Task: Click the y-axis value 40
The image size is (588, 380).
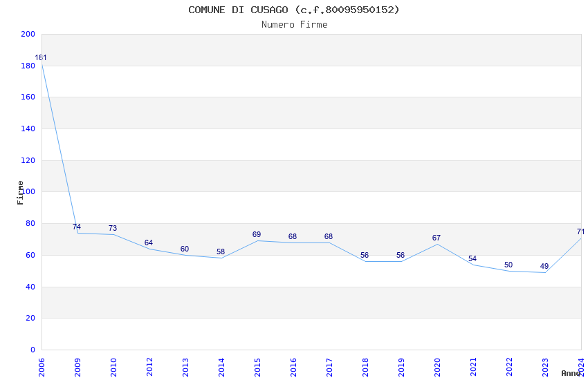Action: [x=30, y=287]
